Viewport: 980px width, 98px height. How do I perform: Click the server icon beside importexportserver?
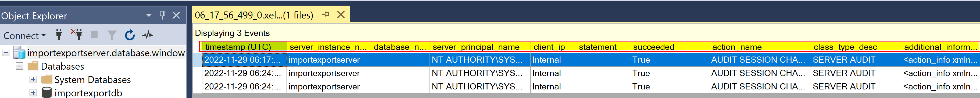click(19, 52)
